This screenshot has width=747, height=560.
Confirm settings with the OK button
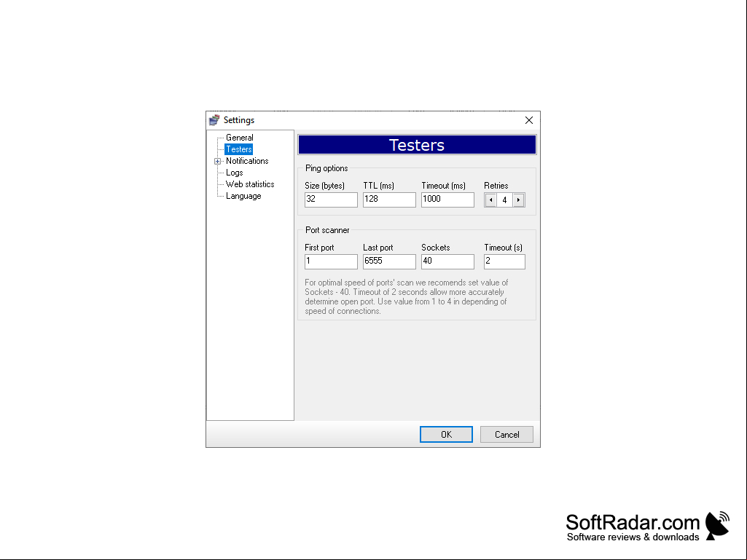pos(447,434)
